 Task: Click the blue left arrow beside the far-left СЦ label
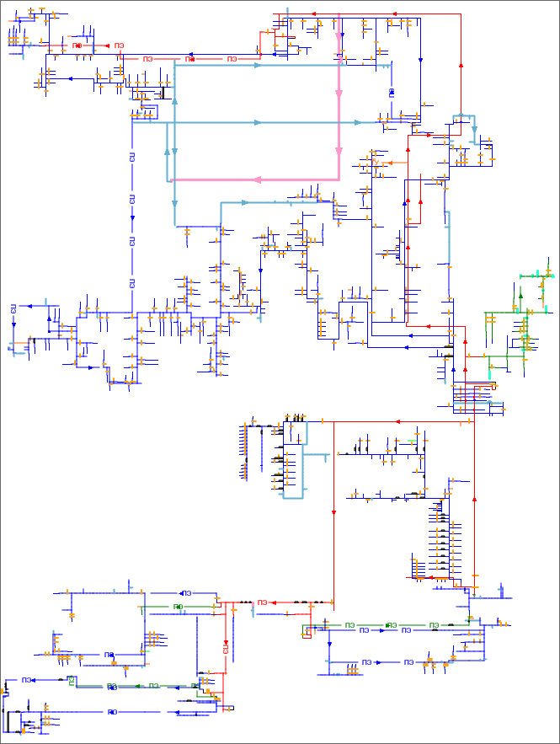point(29,304)
